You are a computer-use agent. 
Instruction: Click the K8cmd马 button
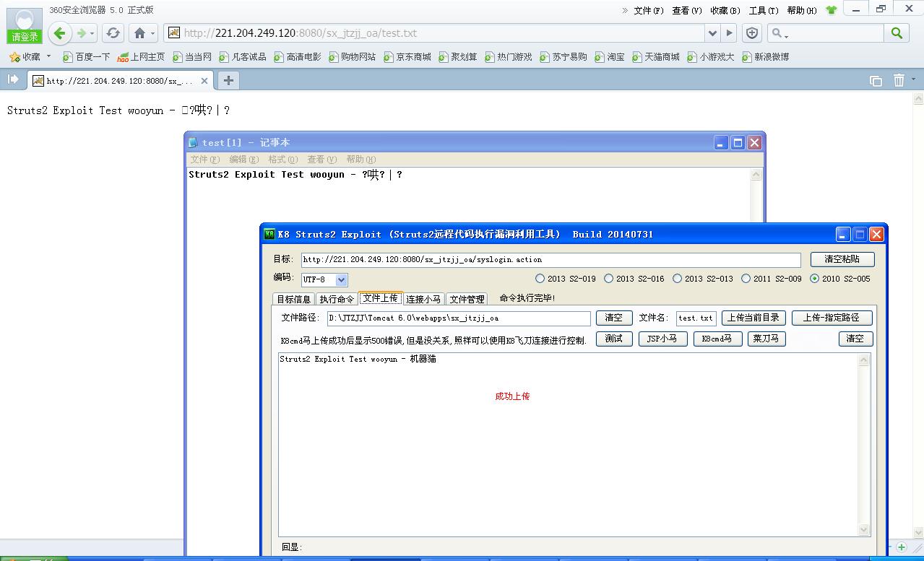(718, 339)
